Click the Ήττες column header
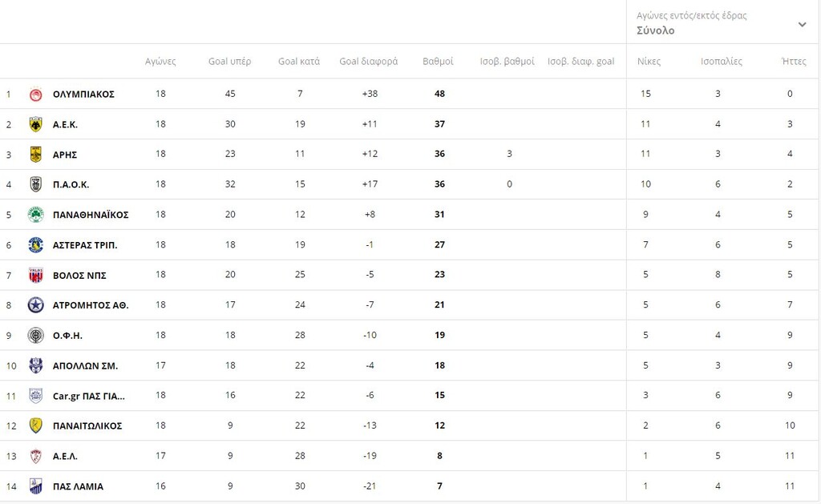The width and height of the screenshot is (821, 504). coord(794,62)
